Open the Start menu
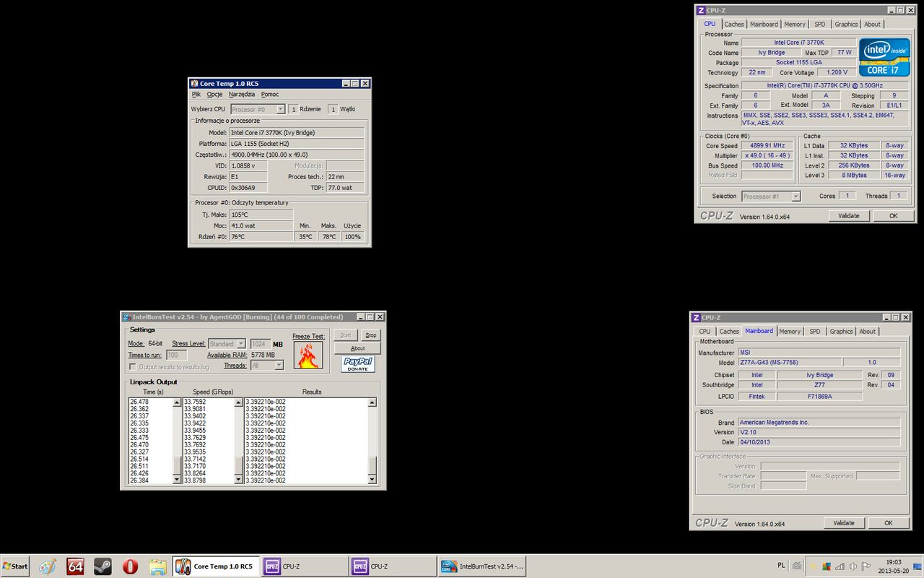924x578 pixels. coord(15,566)
